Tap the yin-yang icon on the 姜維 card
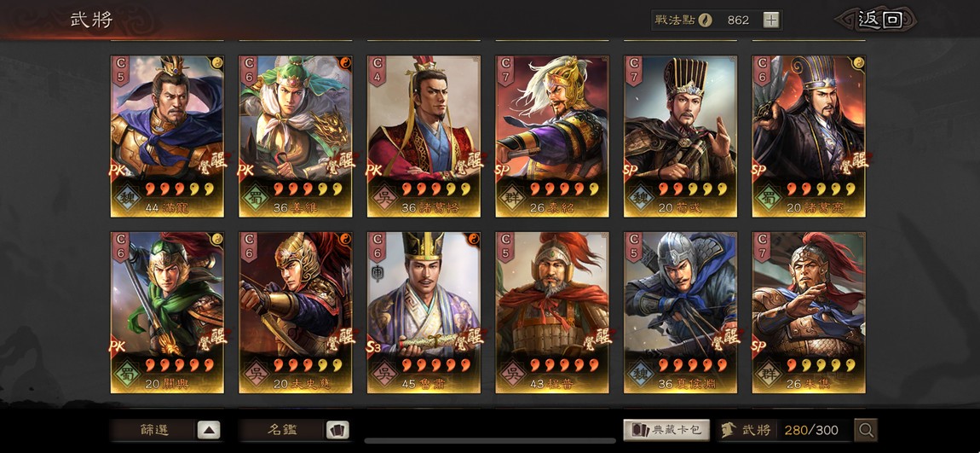The height and width of the screenshot is (453, 980). point(345,62)
